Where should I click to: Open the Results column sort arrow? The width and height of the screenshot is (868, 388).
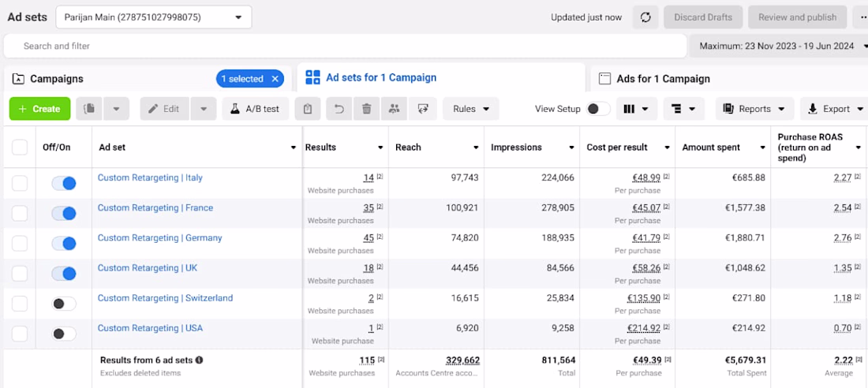pyautogui.click(x=380, y=147)
